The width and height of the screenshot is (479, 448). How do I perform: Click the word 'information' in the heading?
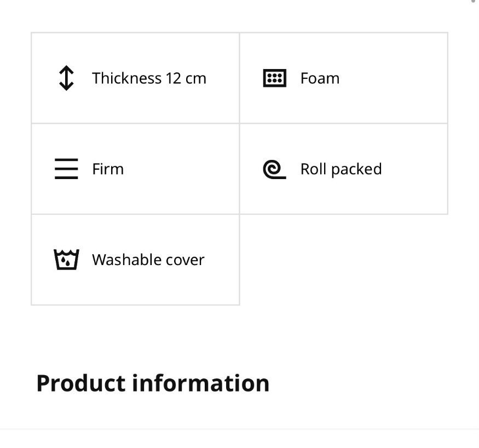(x=201, y=383)
